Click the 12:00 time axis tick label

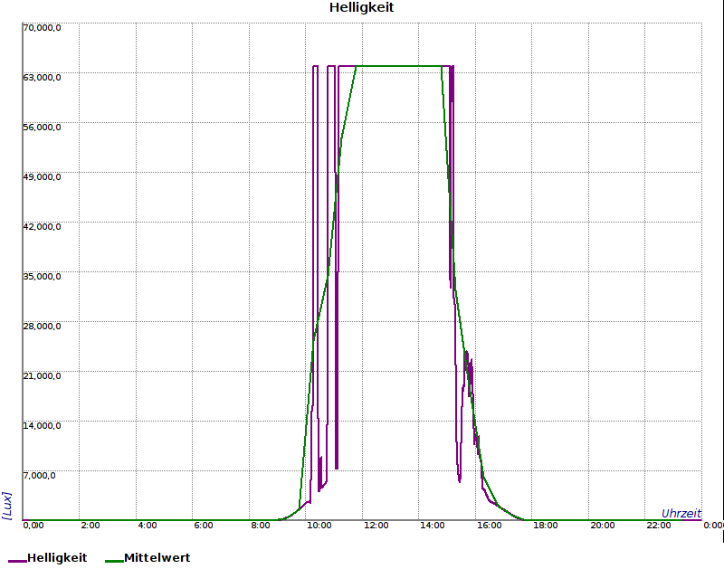click(376, 526)
